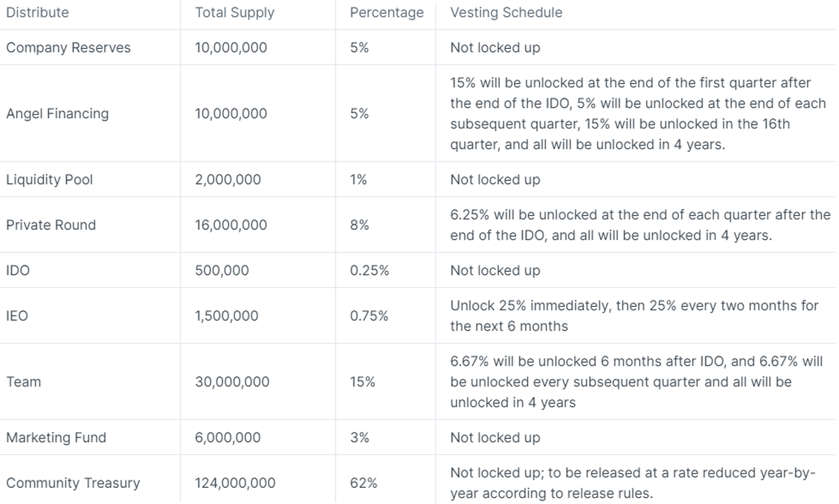Click the 0.75% percentage value

point(369,316)
